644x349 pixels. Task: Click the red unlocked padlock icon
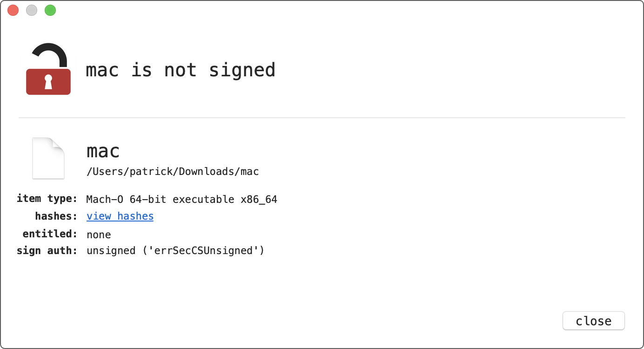click(48, 70)
